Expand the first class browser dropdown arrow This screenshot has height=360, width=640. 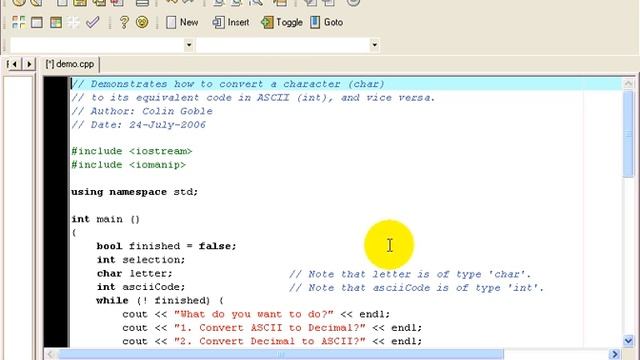[x=189, y=45]
